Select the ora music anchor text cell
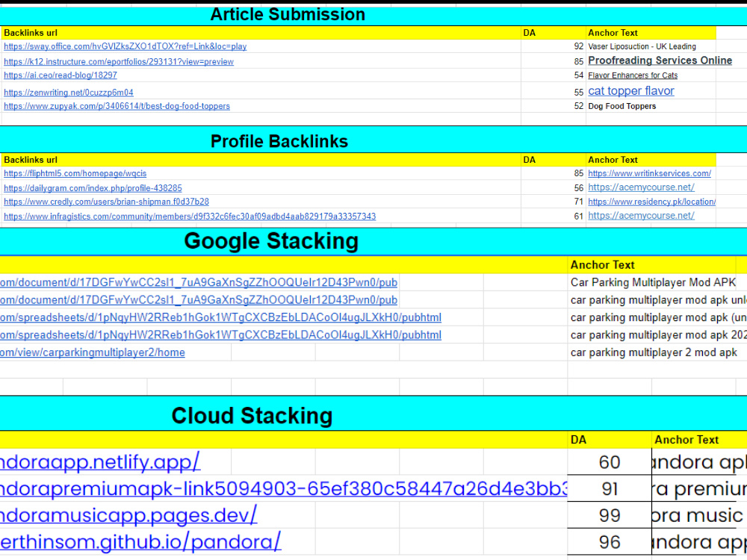747x560 pixels. point(699,515)
